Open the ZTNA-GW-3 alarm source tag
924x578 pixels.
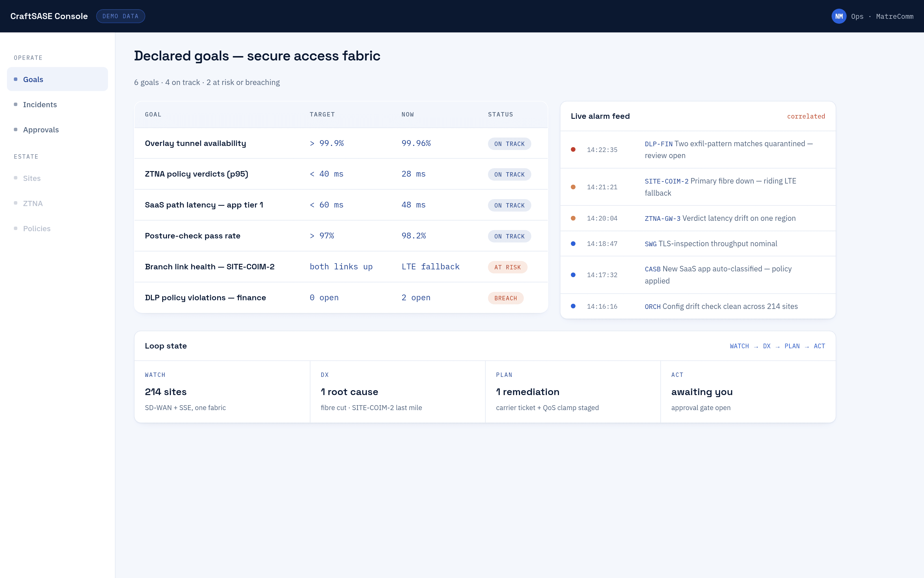[x=662, y=219]
